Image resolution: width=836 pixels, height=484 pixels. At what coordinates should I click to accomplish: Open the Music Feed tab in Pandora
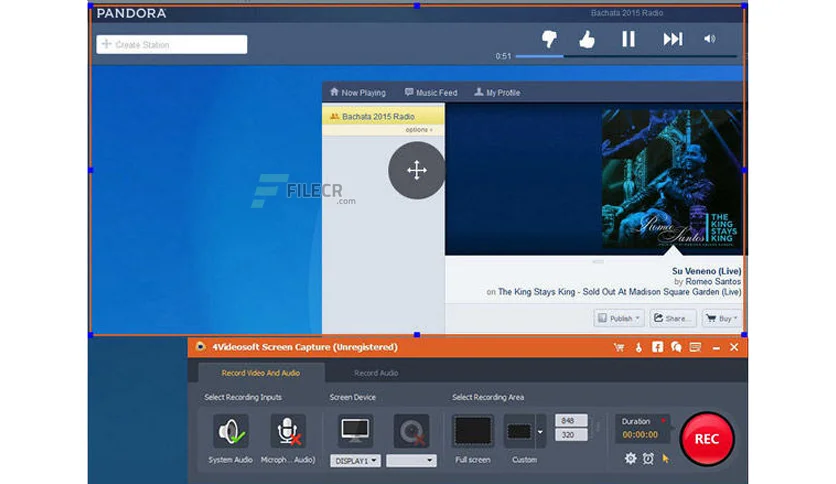coord(431,92)
